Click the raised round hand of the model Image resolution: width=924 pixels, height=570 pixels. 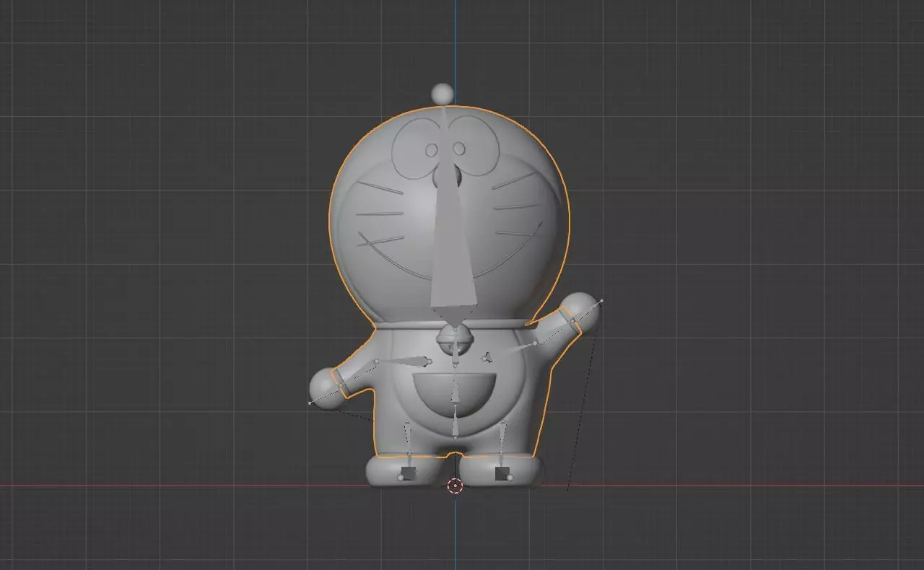point(582,310)
